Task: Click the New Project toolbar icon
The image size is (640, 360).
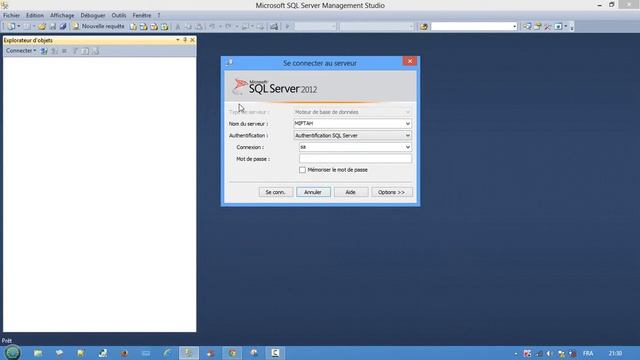Action: 11,27
